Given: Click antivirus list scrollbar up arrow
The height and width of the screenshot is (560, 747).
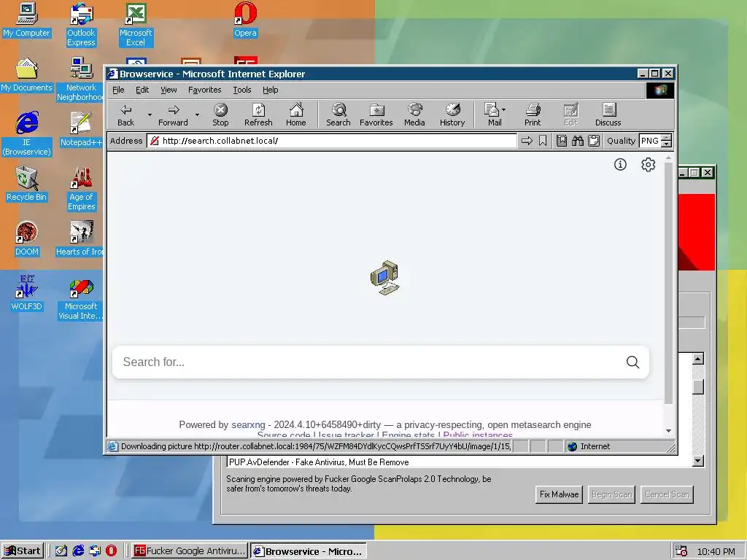Looking at the screenshot, I should tap(698, 359).
